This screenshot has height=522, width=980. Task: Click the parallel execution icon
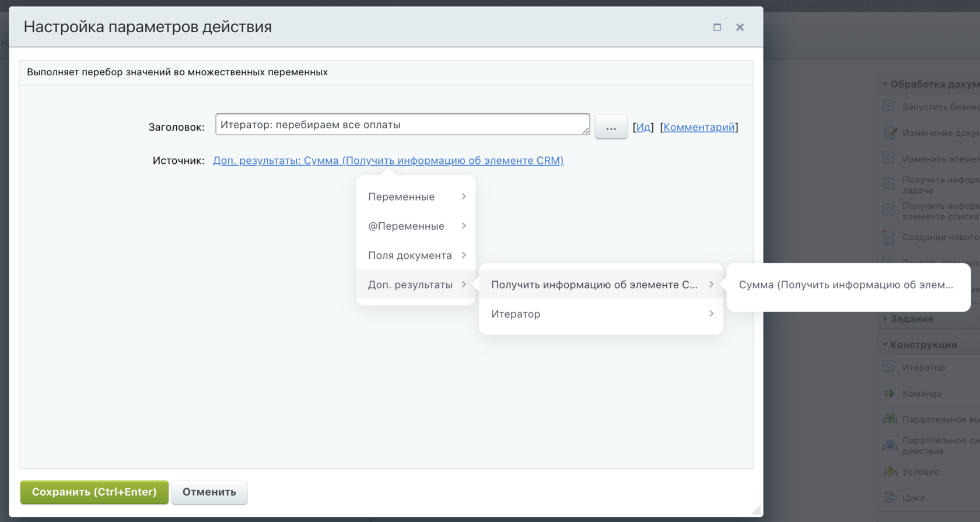(x=890, y=419)
